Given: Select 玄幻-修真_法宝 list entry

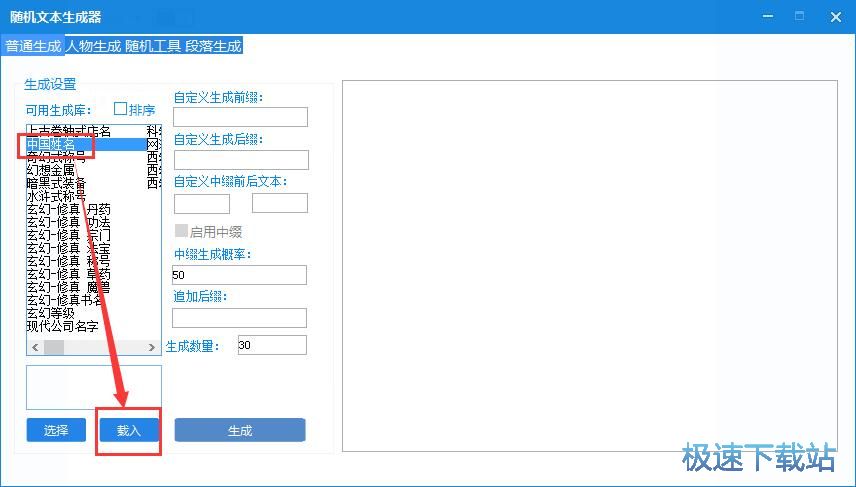Looking at the screenshot, I should click(x=69, y=248).
